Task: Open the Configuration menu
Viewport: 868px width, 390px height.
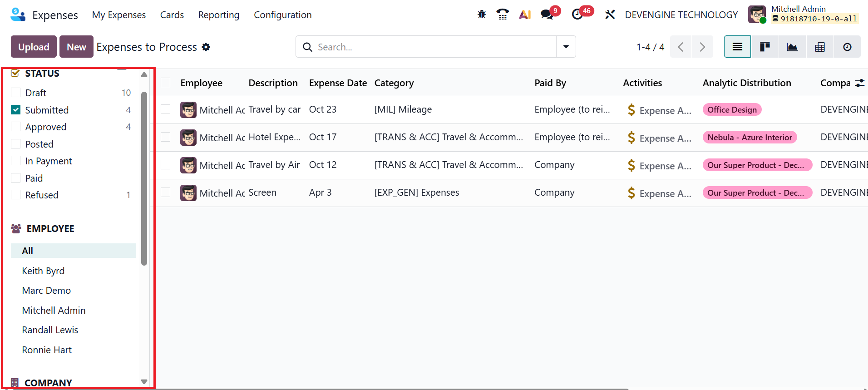Action: [x=282, y=15]
